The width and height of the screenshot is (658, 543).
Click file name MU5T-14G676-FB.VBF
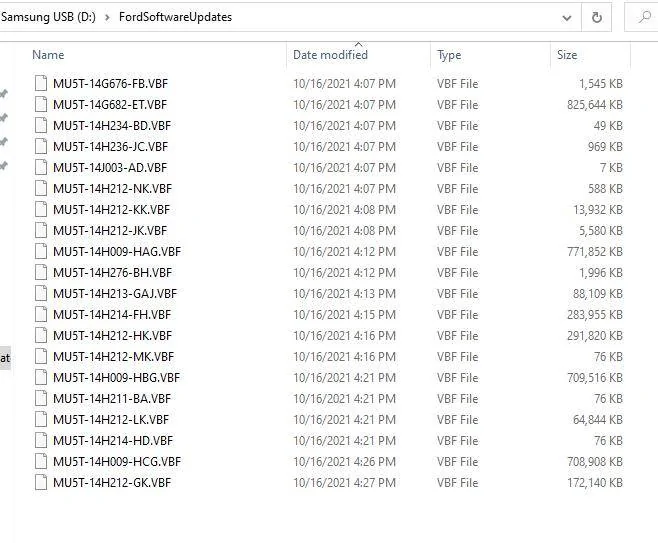pos(110,84)
